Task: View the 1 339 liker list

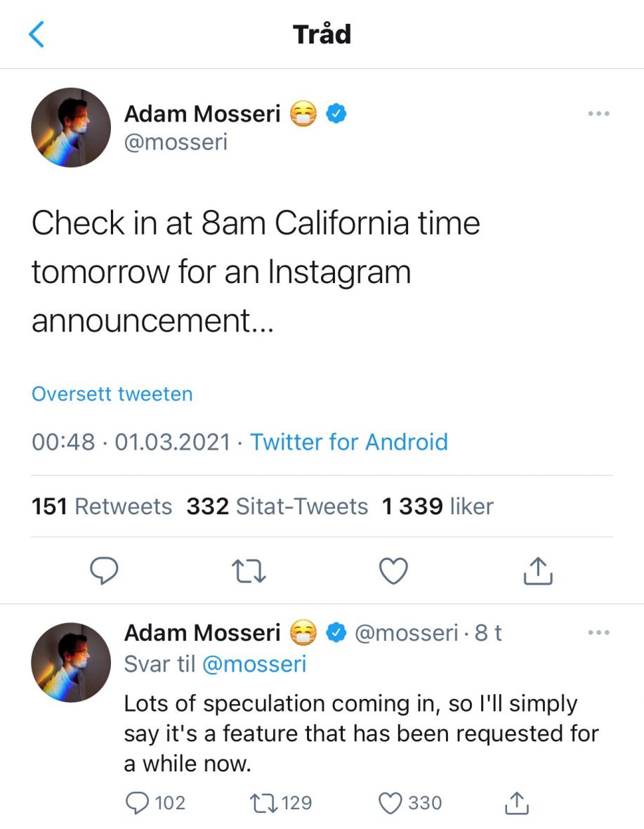Action: (x=438, y=506)
